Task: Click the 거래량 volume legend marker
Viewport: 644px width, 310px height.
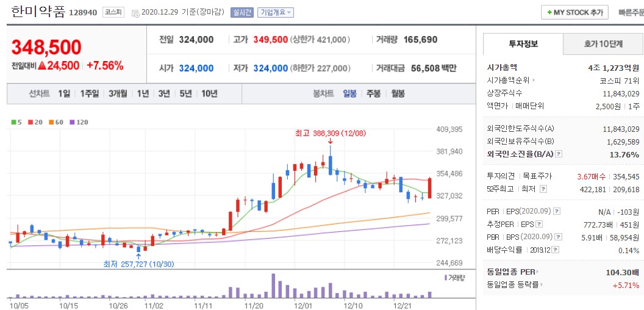Action: [454, 278]
